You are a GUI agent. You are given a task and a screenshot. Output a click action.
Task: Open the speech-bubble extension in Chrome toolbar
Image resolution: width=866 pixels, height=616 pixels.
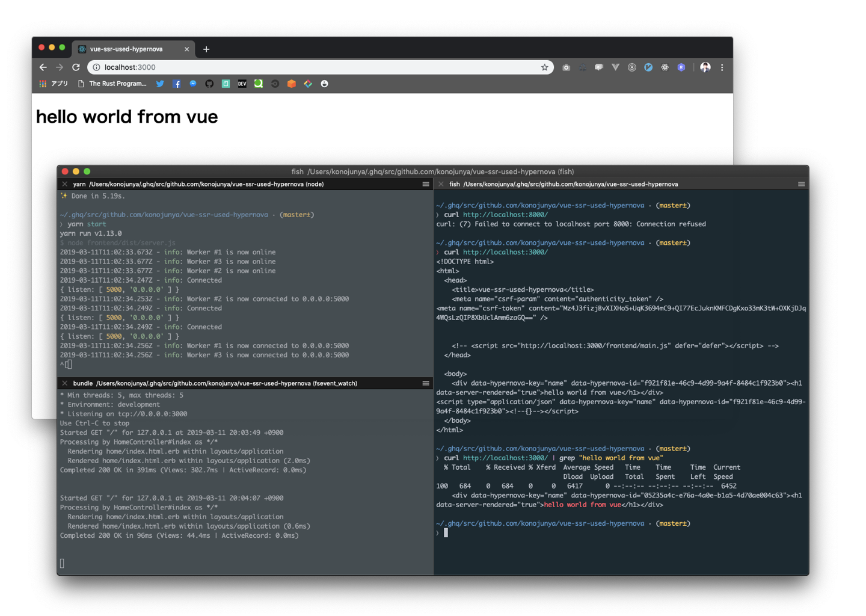pos(599,67)
